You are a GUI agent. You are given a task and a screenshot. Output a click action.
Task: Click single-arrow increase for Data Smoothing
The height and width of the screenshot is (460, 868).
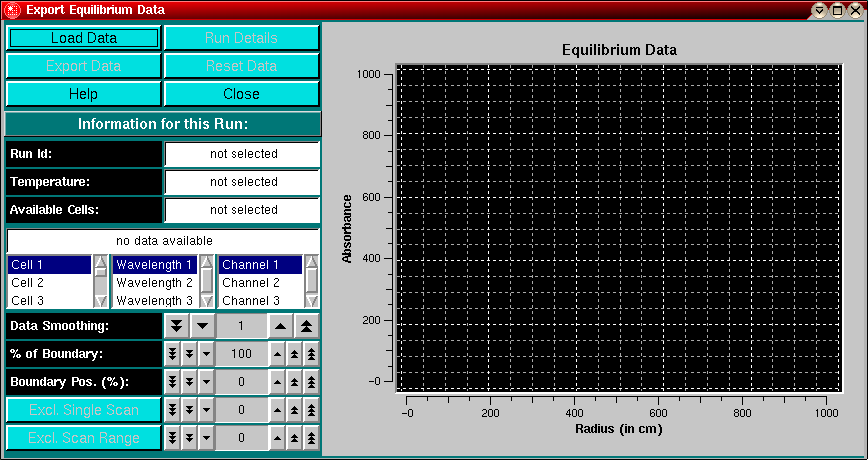tap(281, 326)
